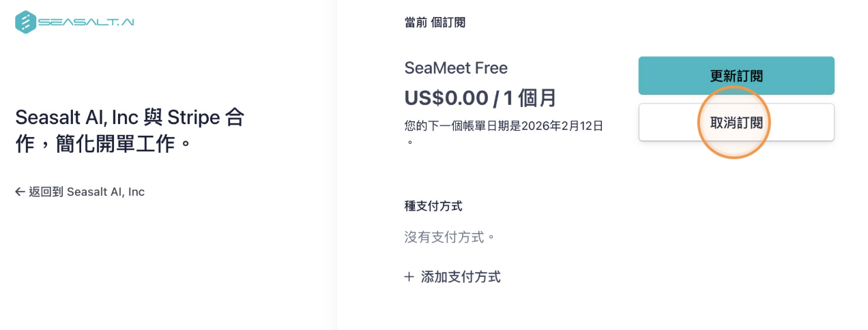Click the 您的下一個帳單日期是 billing sentence
This screenshot has height=330, width=868.
[463, 126]
